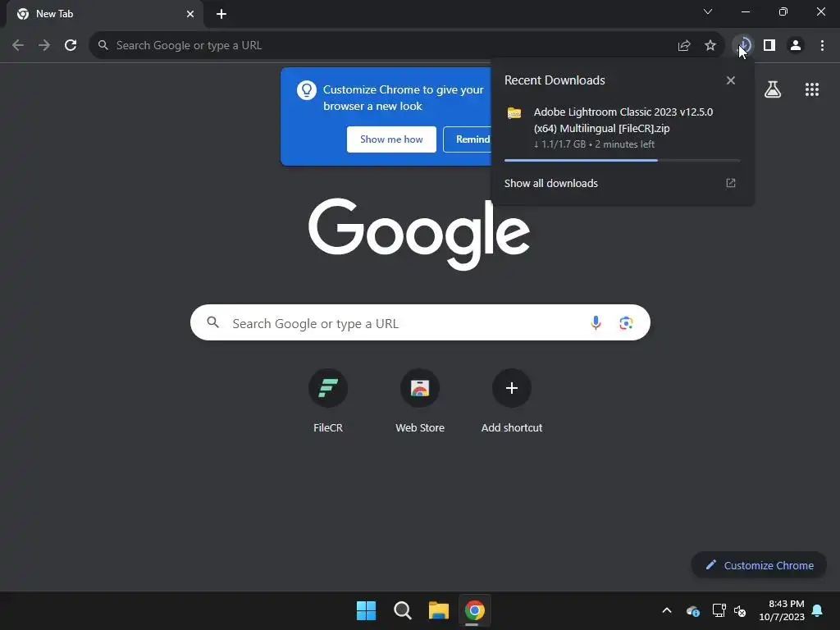Click the Google logo
The width and height of the screenshot is (840, 630).
click(x=419, y=234)
